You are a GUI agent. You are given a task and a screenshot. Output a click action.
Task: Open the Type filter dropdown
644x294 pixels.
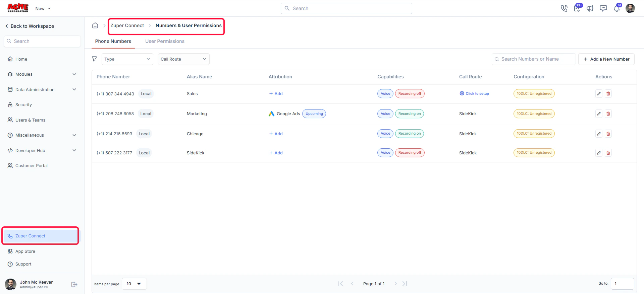tap(127, 59)
